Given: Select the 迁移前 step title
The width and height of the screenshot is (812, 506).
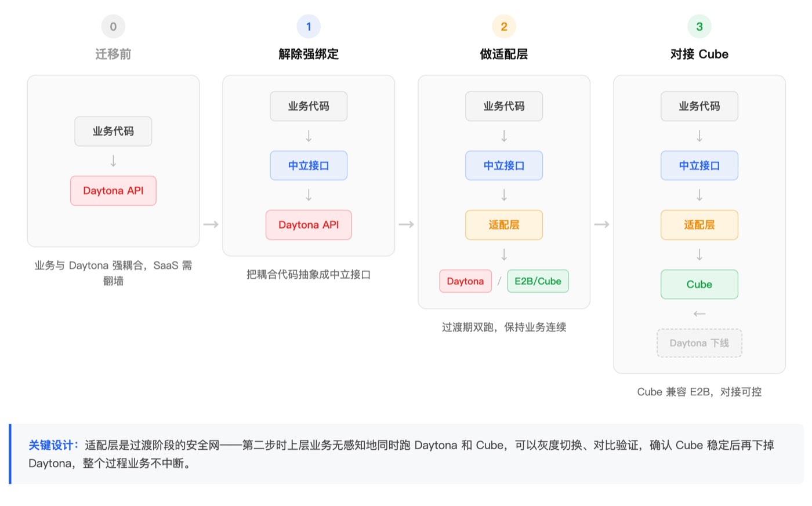Looking at the screenshot, I should (x=113, y=54).
